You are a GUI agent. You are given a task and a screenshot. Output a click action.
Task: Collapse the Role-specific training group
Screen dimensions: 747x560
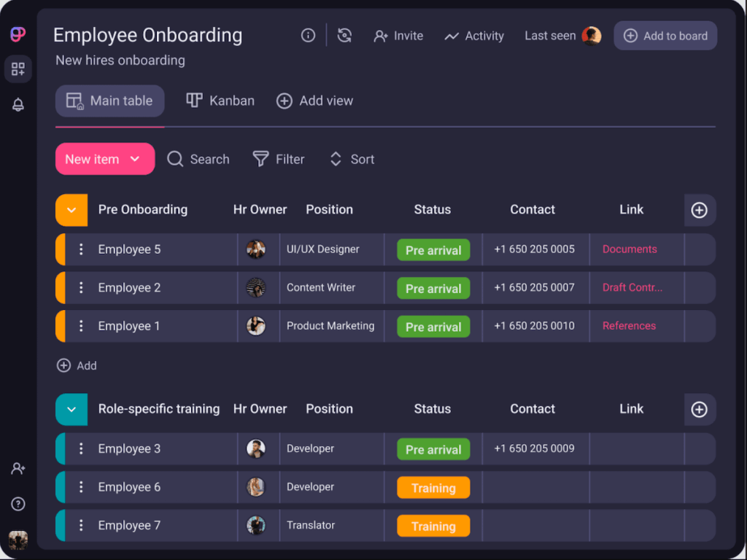[x=71, y=410]
